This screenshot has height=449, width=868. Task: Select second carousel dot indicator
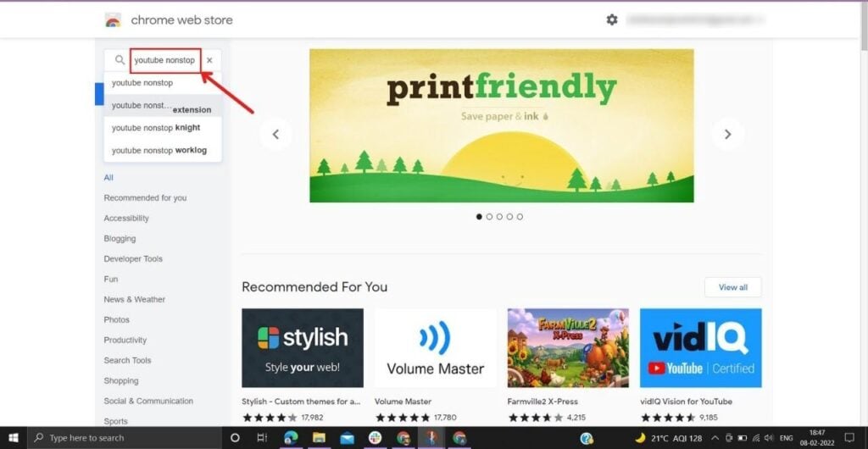click(x=489, y=217)
